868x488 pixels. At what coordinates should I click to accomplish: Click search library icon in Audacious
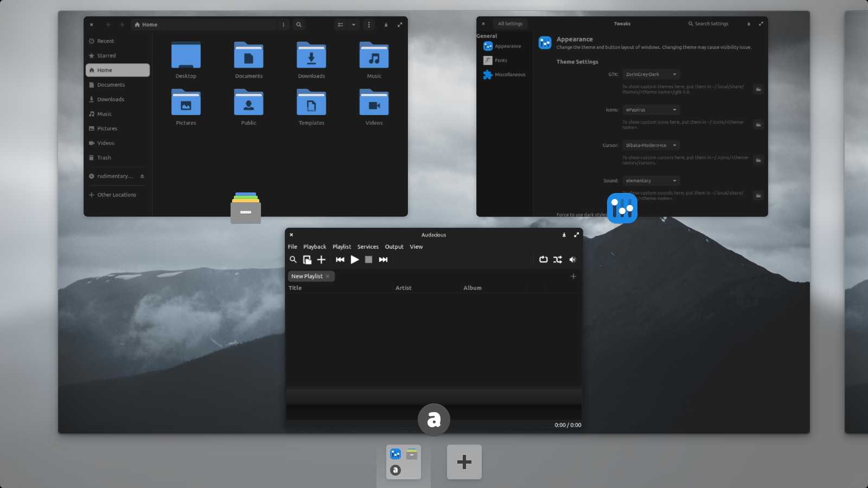click(293, 260)
